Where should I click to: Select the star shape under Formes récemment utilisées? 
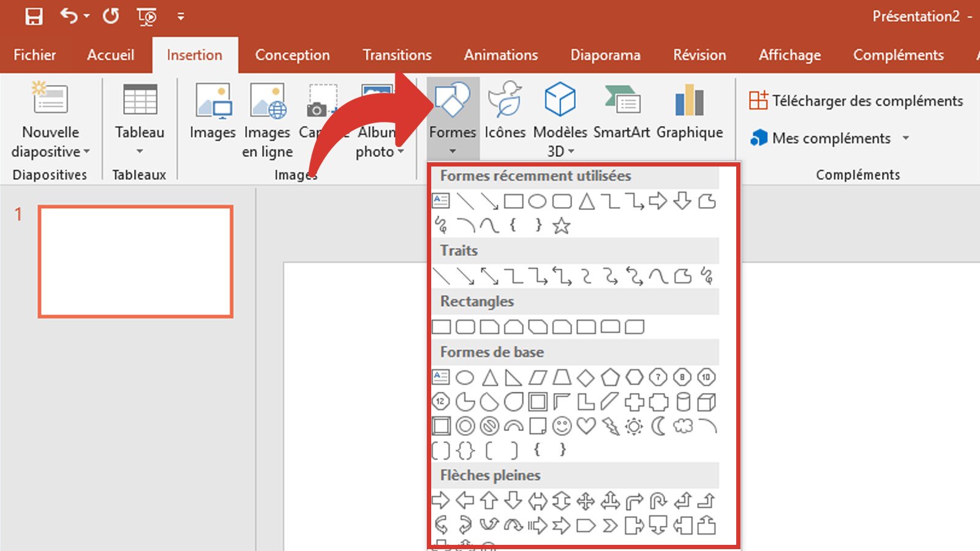[560, 225]
